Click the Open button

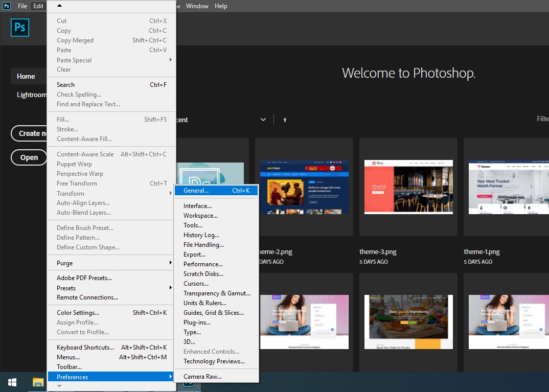tap(29, 157)
